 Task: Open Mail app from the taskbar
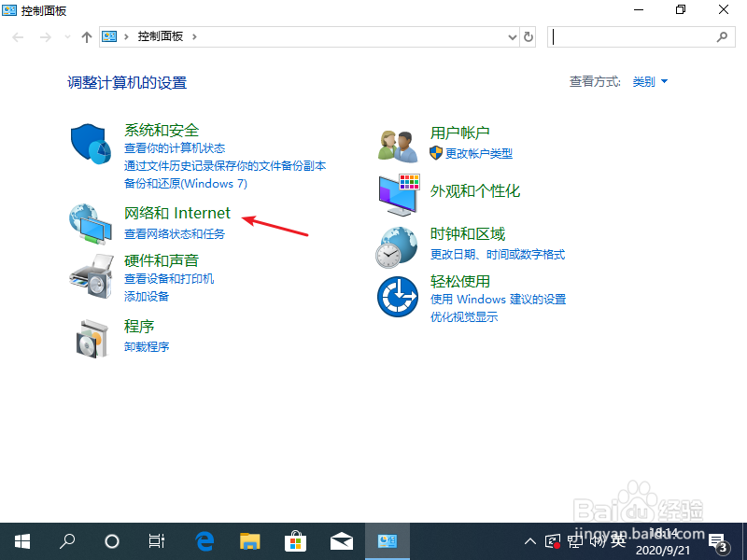pyautogui.click(x=341, y=541)
